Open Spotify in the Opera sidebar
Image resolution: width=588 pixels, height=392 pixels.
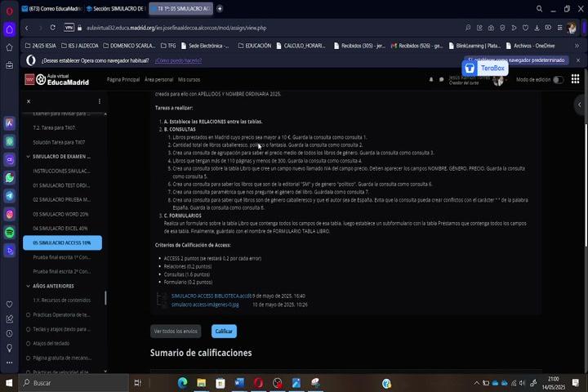click(x=9, y=233)
